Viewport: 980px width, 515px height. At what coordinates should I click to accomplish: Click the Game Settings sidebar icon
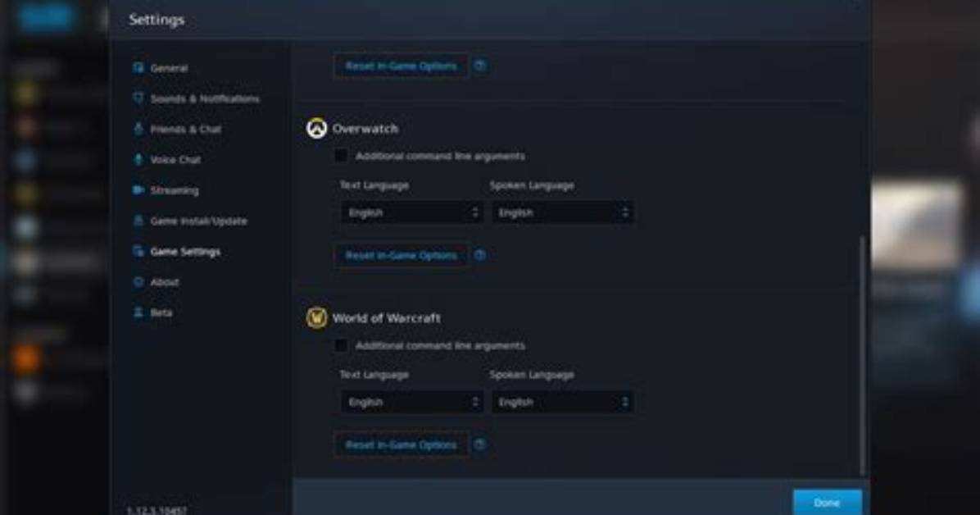pos(138,251)
